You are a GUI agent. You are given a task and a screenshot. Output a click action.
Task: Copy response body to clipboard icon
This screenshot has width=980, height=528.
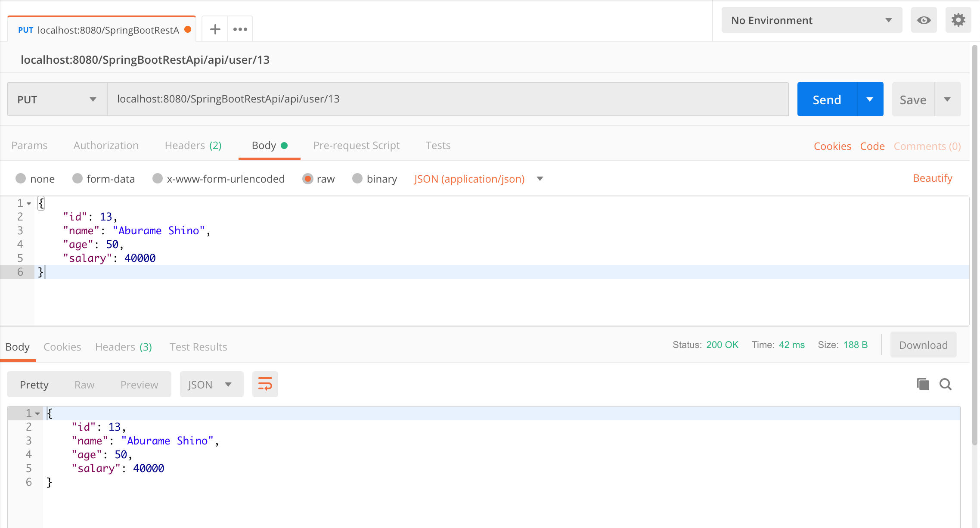923,384
